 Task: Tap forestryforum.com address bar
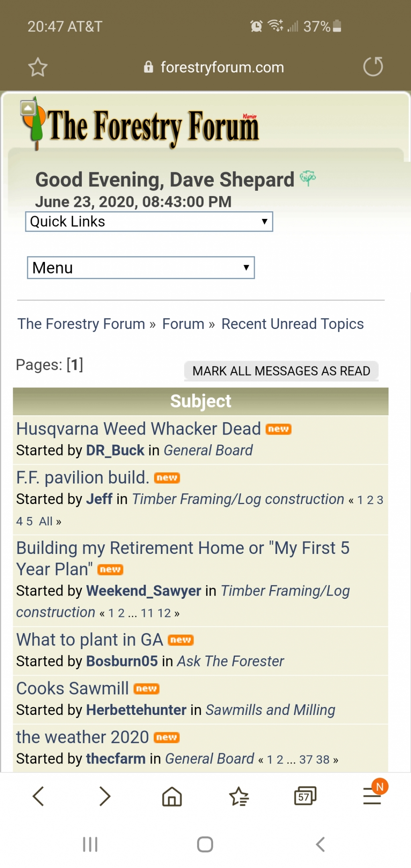click(222, 67)
